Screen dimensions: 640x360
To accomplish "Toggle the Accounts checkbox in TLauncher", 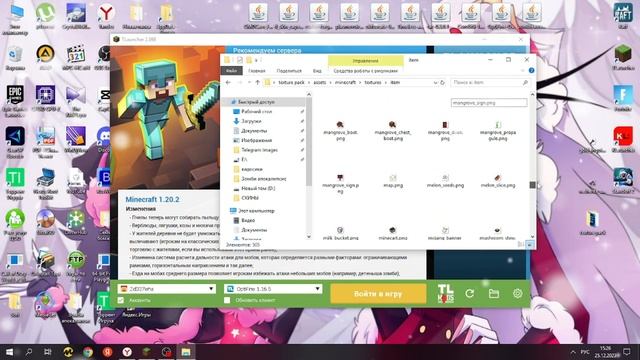I will point(121,300).
